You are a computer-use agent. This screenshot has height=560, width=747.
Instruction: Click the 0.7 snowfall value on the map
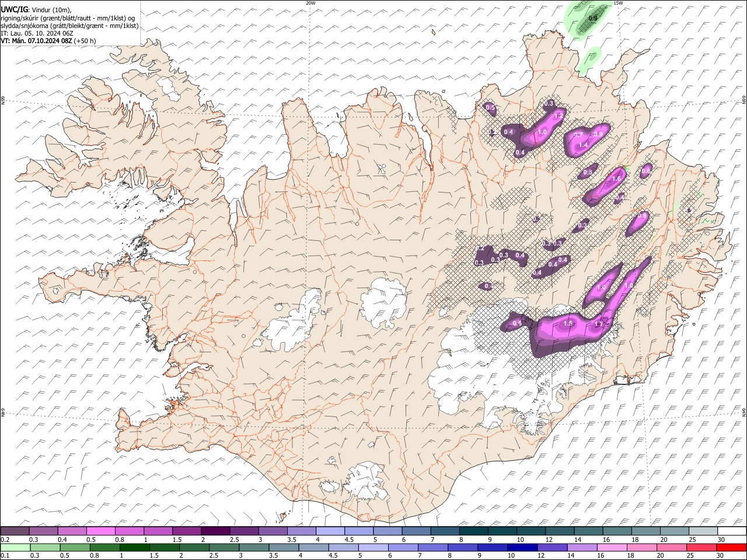pos(578,135)
